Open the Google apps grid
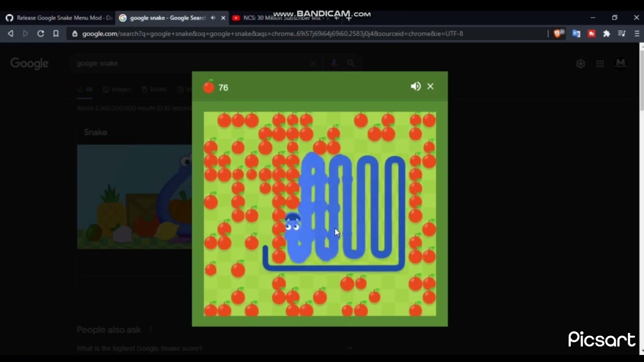The image size is (644, 362). tap(600, 63)
